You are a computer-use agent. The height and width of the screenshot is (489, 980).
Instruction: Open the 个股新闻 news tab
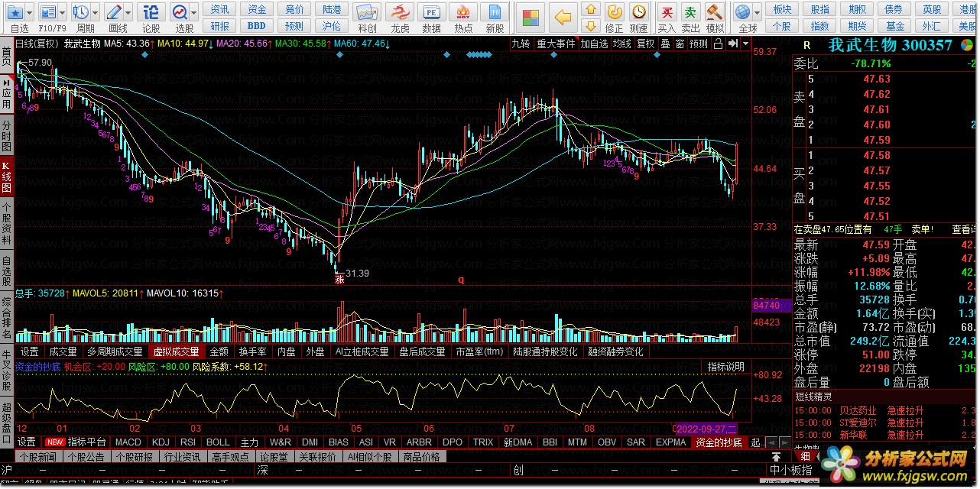click(38, 457)
